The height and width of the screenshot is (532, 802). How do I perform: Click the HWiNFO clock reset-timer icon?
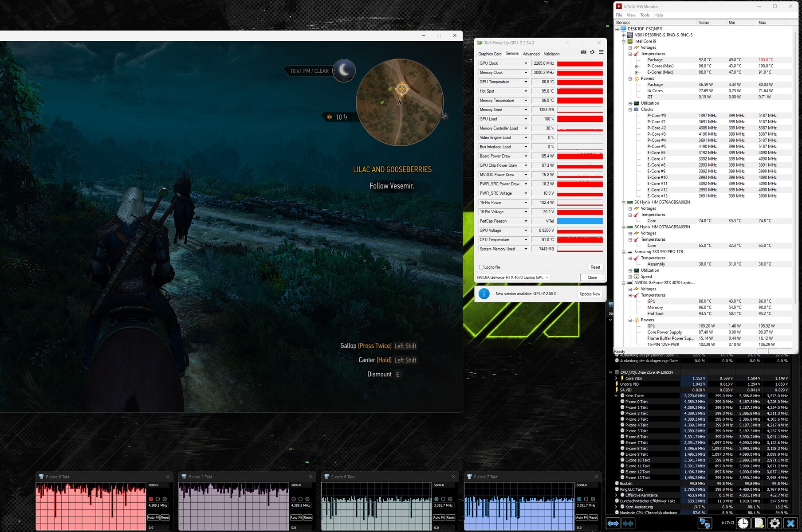[743, 523]
